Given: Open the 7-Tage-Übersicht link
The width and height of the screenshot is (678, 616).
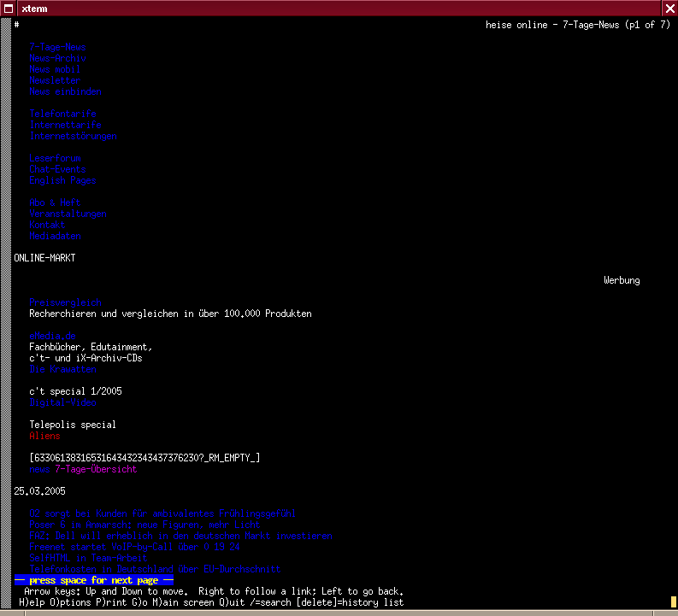Looking at the screenshot, I should pyautogui.click(x=95, y=469).
